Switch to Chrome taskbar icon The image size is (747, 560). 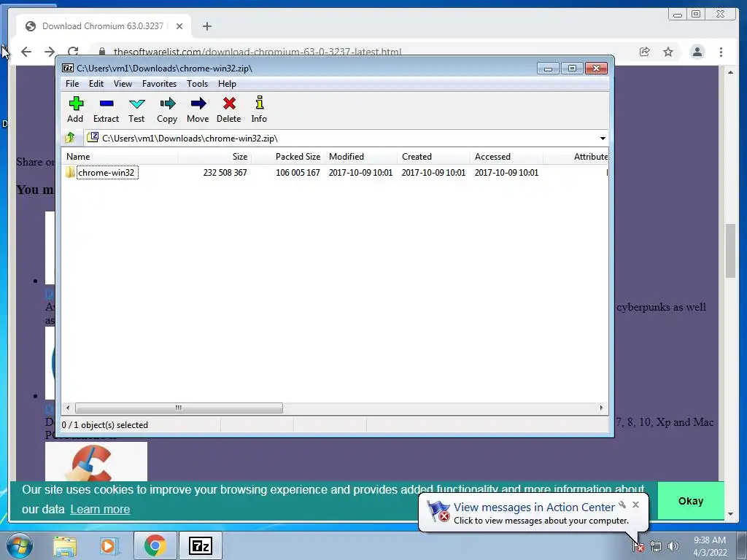pyautogui.click(x=155, y=545)
